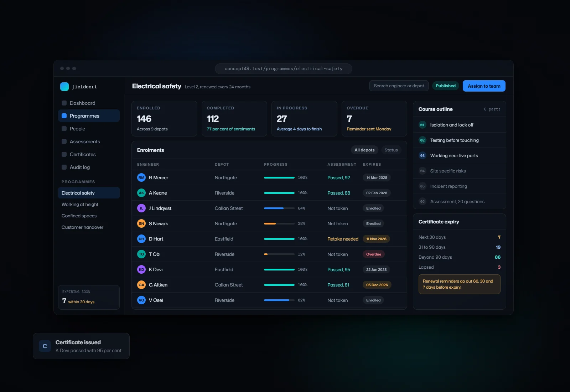Sort by the Expires column header
The width and height of the screenshot is (570, 392).
pos(372,164)
